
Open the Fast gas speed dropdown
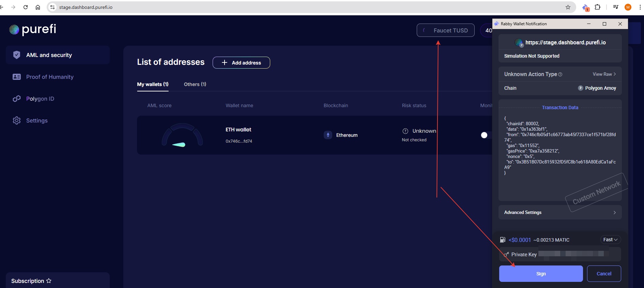click(610, 240)
